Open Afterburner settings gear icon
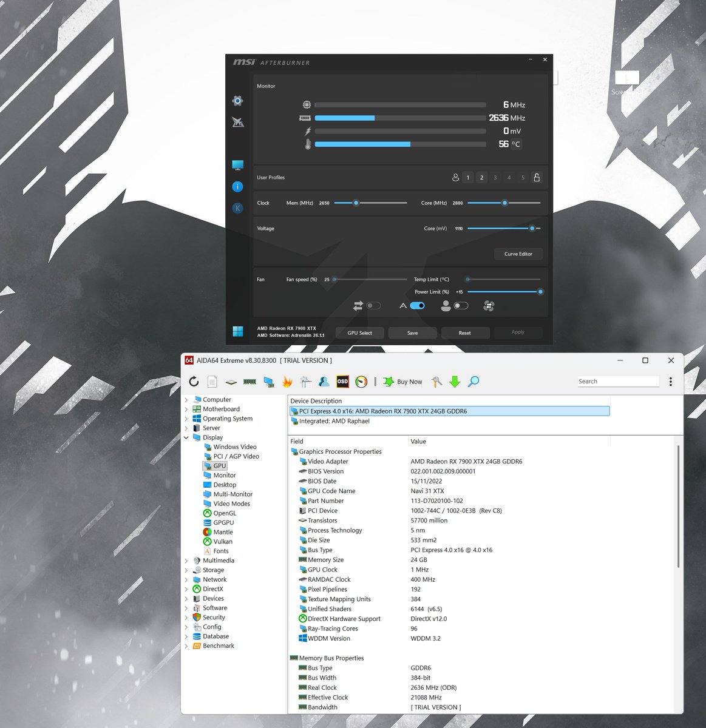Image resolution: width=706 pixels, height=728 pixels. [237, 101]
